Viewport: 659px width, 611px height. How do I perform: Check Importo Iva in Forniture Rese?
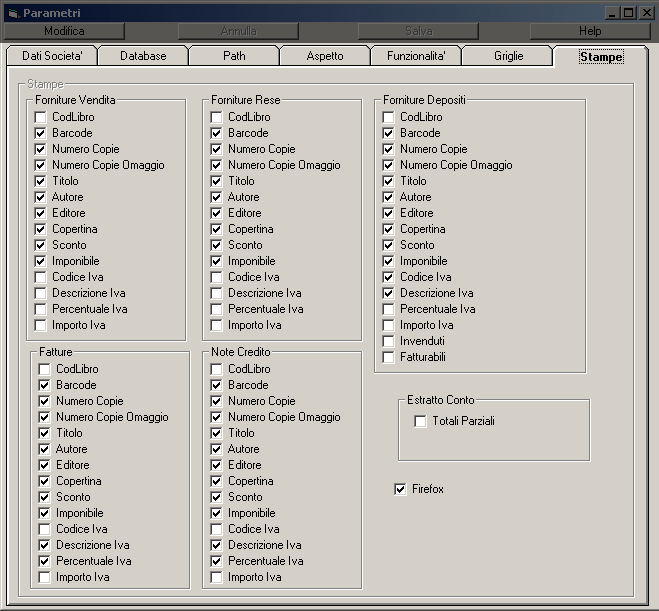point(216,325)
